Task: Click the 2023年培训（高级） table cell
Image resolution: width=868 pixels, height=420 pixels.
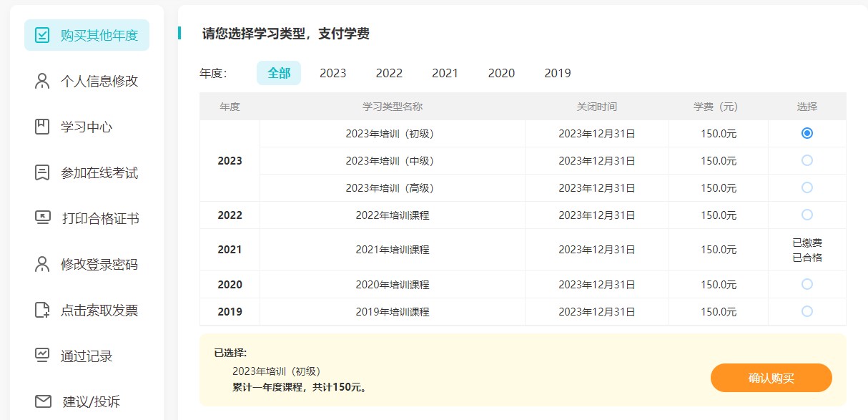Action: (393, 188)
